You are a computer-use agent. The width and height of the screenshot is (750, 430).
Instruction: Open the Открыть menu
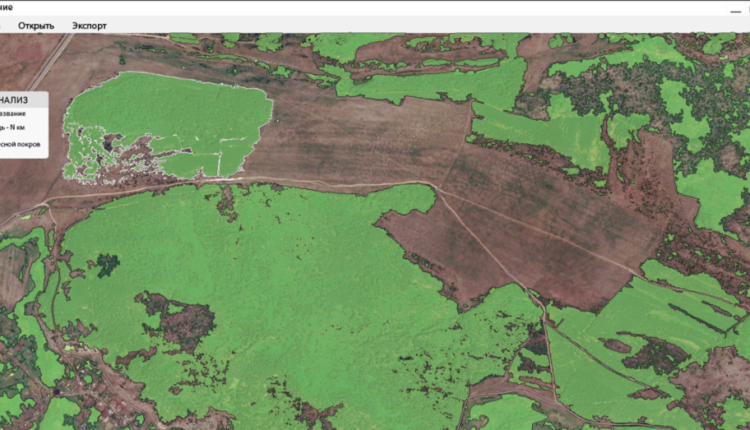point(36,25)
